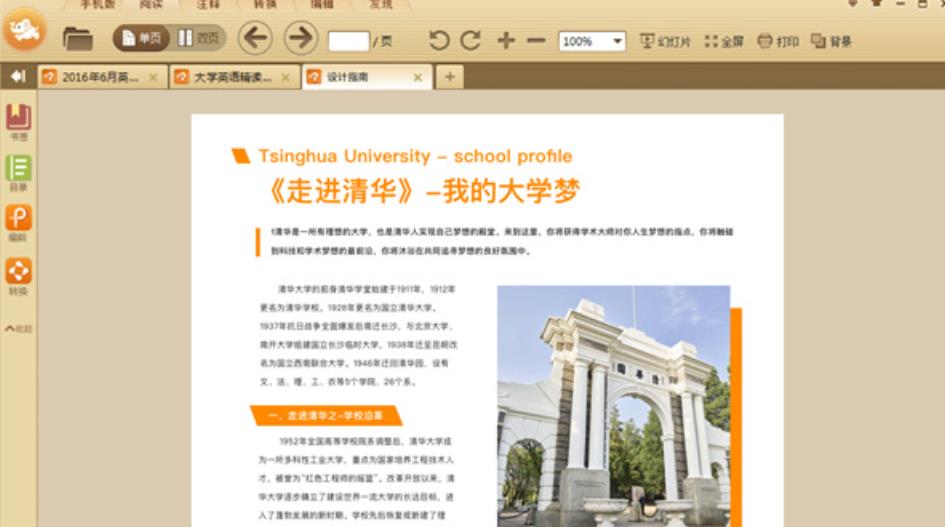Open the 注释 menu
Image resolution: width=945 pixels, height=527 pixels.
[208, 4]
